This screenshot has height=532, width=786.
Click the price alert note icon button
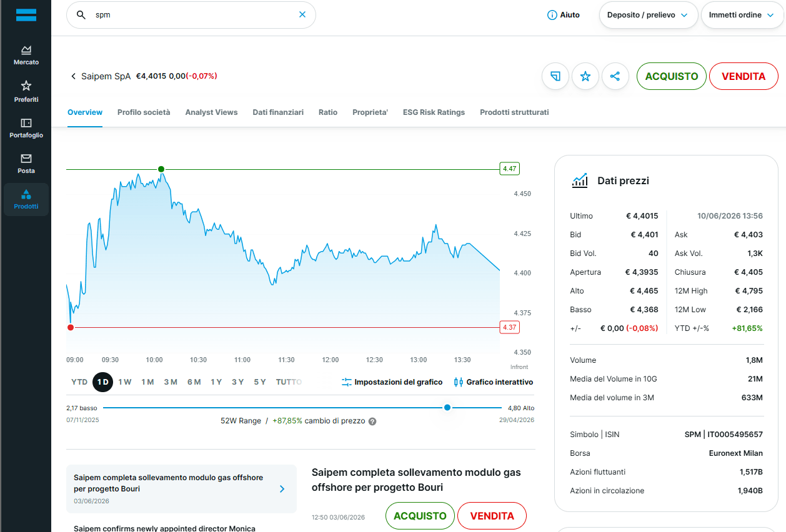pos(555,76)
